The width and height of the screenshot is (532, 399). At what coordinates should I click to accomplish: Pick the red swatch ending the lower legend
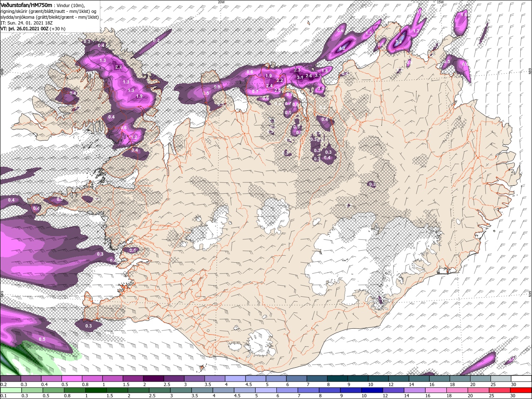coord(521,390)
